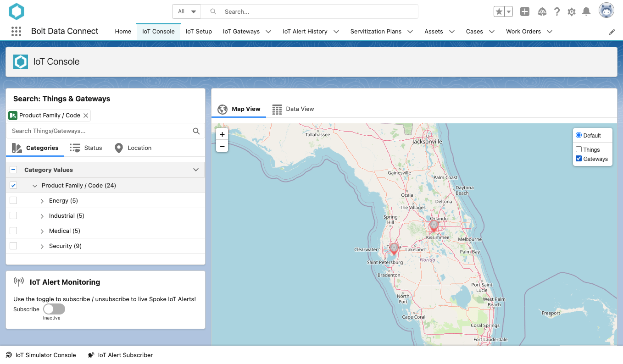Go to the Home tab
The width and height of the screenshot is (623, 364).
coord(123,32)
